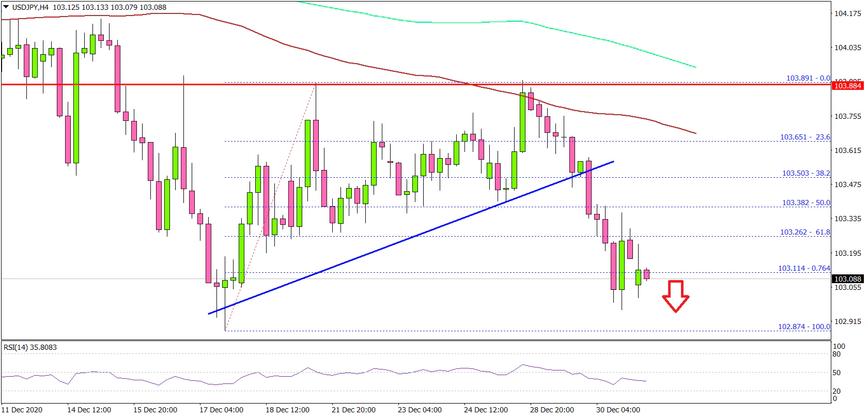Click the current price label 103.088

848,279
